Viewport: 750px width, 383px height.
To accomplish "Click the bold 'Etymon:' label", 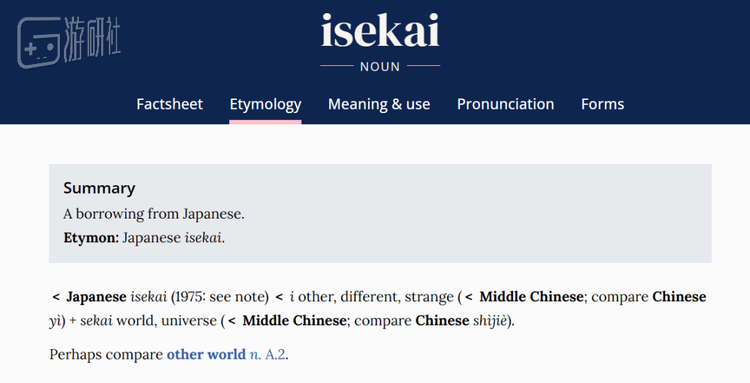I will 91,238.
